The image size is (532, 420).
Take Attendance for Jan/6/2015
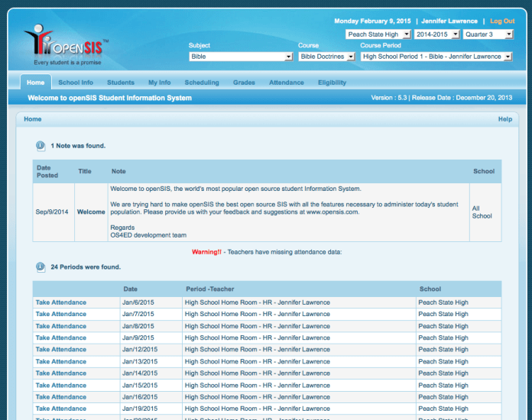(x=61, y=302)
